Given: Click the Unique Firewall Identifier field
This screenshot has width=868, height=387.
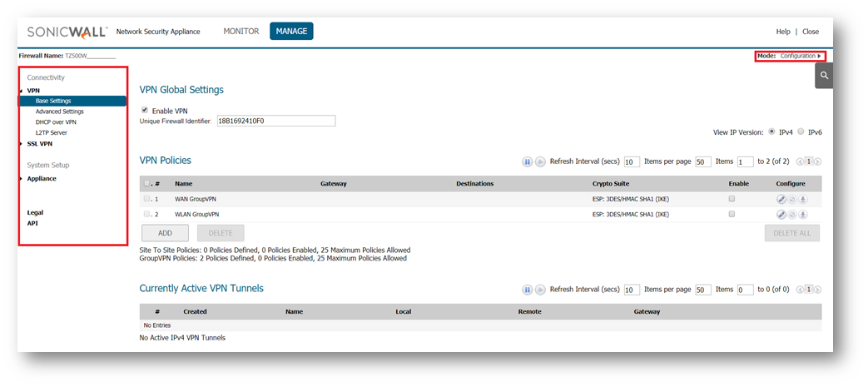Looking at the screenshot, I should pos(276,121).
